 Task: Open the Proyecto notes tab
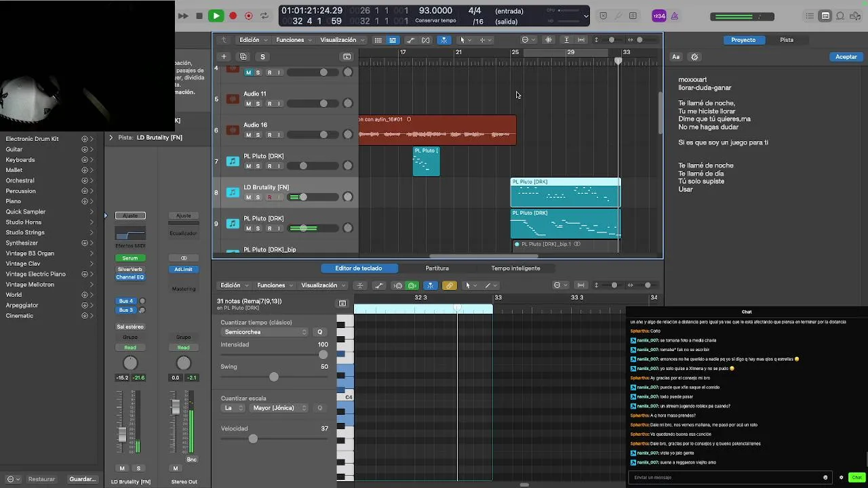click(743, 40)
